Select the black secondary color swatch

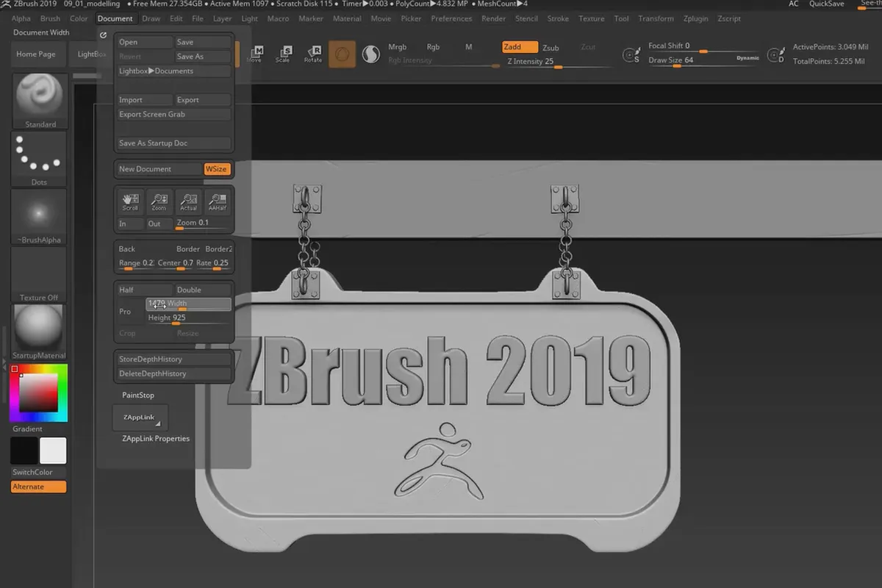(24, 451)
